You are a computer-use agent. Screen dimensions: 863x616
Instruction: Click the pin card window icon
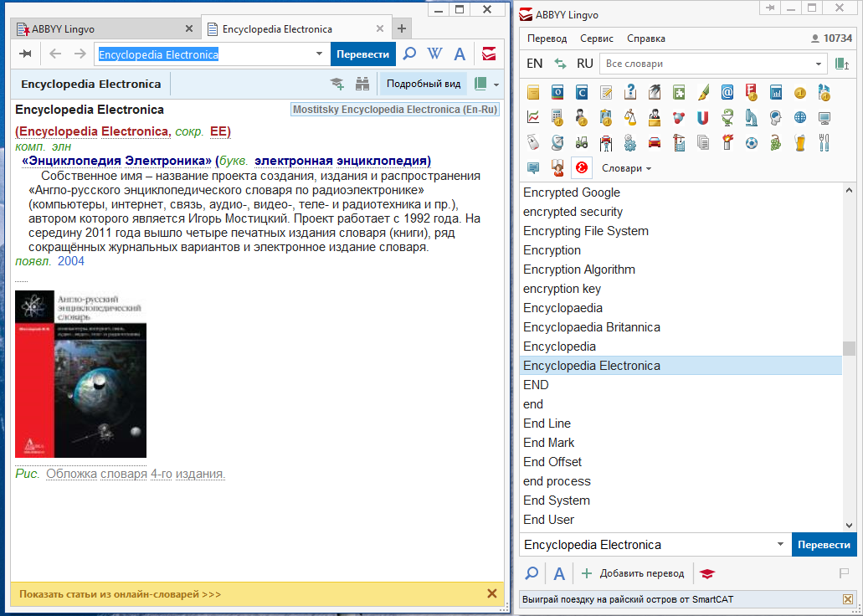tap(26, 54)
